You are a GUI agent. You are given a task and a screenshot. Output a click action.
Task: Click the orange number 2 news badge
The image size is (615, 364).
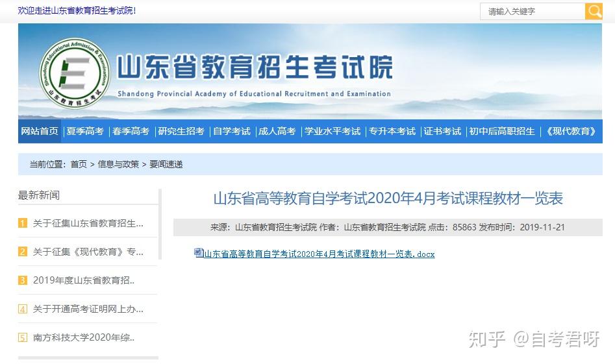pos(23,252)
